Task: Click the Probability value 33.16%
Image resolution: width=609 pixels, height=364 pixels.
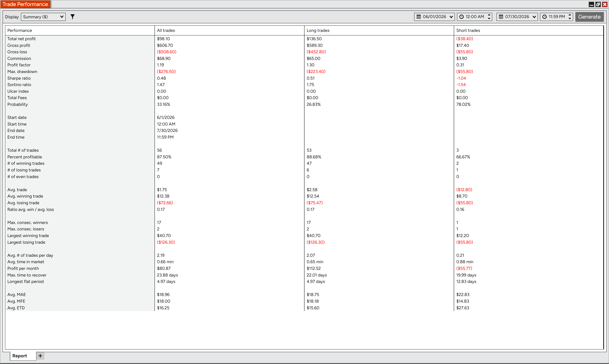Action: (x=163, y=104)
